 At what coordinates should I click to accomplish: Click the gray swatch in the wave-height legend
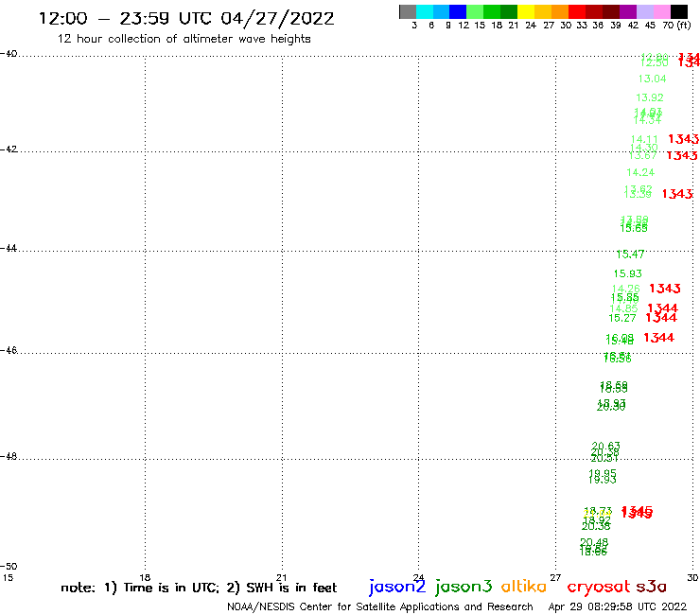[x=408, y=12]
